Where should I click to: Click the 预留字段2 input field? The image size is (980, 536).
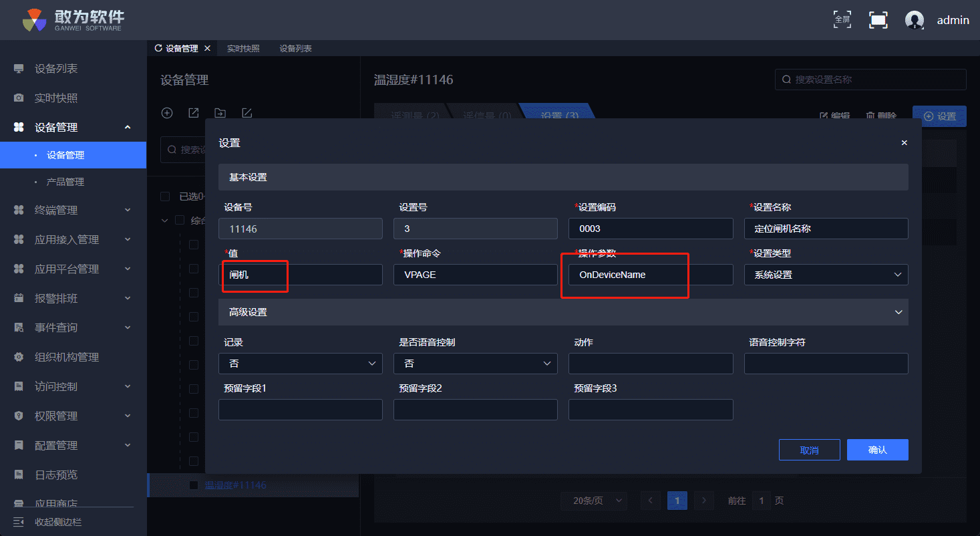(476, 410)
